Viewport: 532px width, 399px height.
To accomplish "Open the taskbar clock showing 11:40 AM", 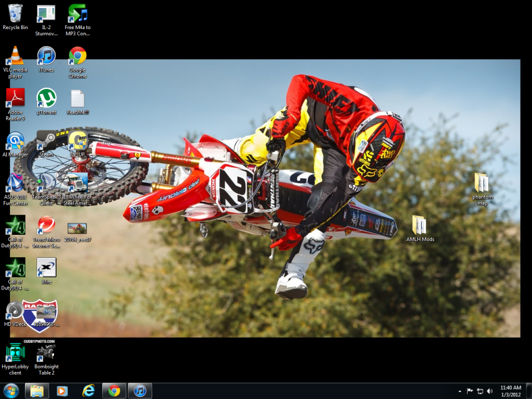I will [x=510, y=391].
